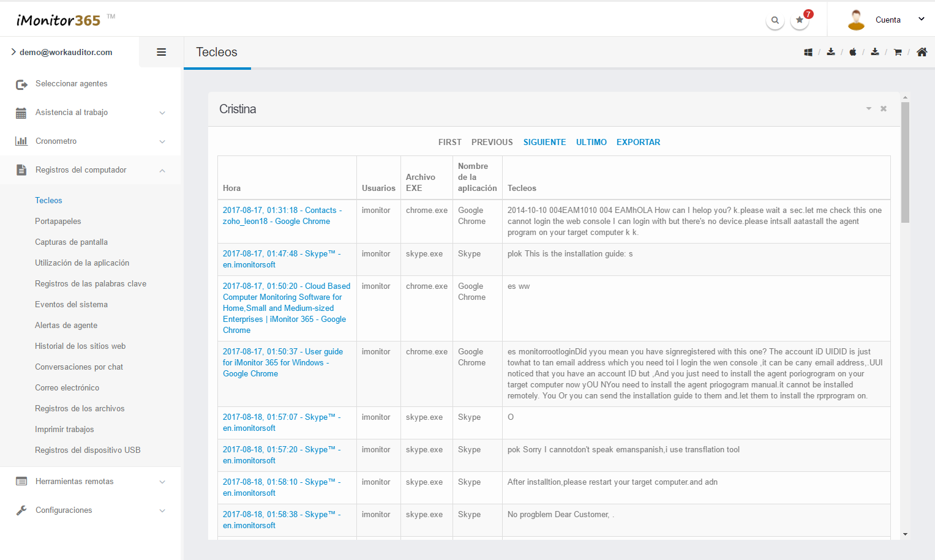Open the shopping cart icon
This screenshot has width=935, height=560.
[898, 53]
